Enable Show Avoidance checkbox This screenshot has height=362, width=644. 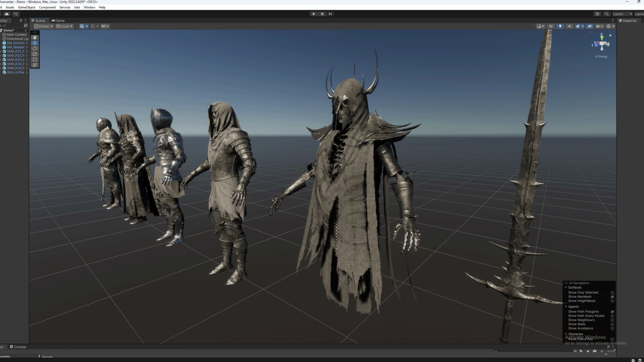[x=612, y=328]
